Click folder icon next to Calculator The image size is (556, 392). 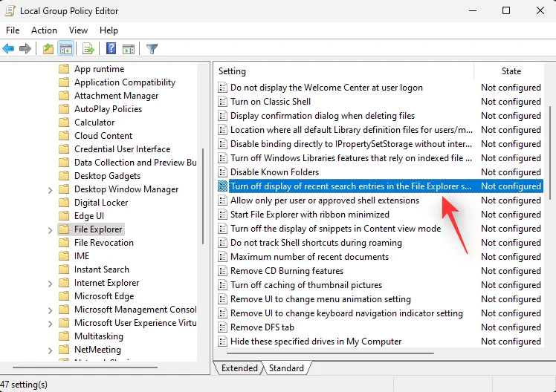64,122
